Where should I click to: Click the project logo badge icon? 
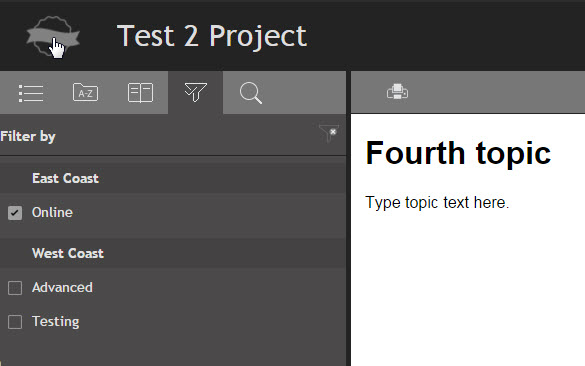click(x=53, y=37)
